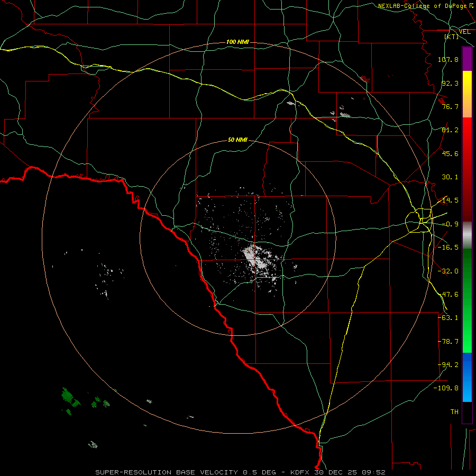Click the TH label near legend bottom
The image size is (476, 476).
click(454, 412)
